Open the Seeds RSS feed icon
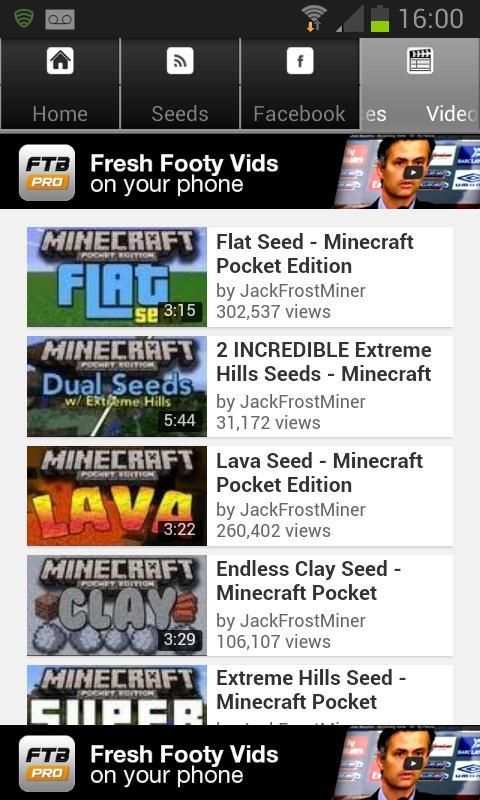The height and width of the screenshot is (800, 480). pyautogui.click(x=180, y=61)
